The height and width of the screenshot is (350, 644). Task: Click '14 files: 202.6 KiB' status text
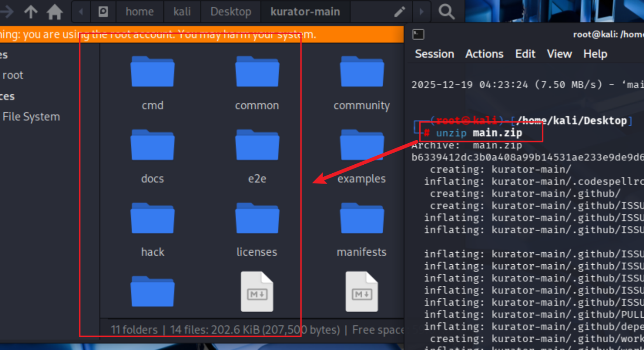215,330
